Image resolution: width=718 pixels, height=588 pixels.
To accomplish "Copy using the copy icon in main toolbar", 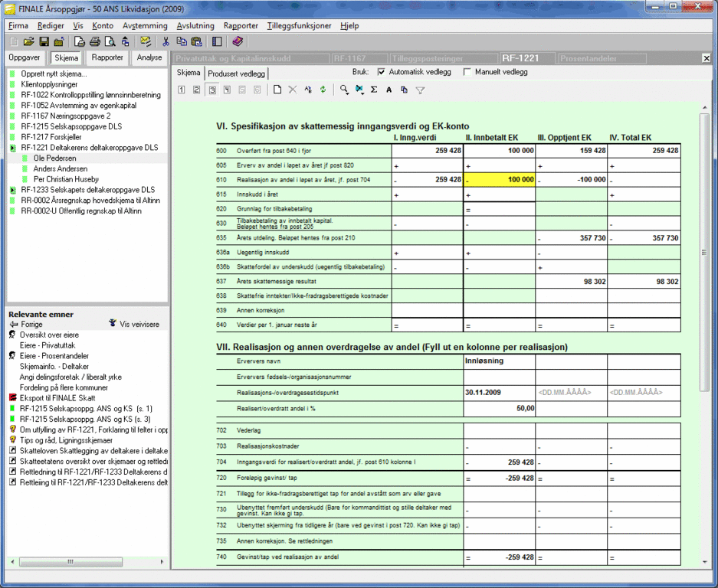I will [x=182, y=42].
